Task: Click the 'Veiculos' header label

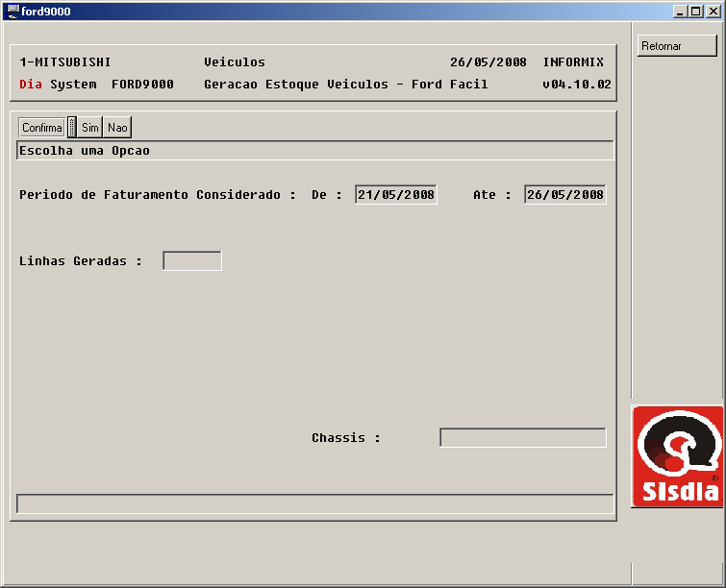Action: pos(235,62)
